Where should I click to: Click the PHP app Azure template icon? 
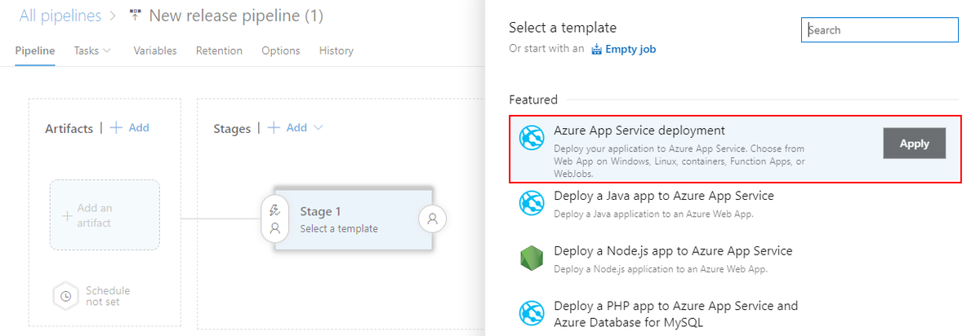coord(532,313)
